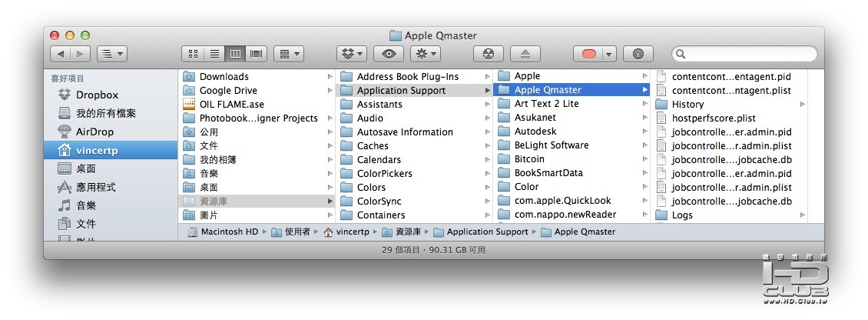
Task: Expand the ColorSync folder arrow
Action: click(488, 202)
